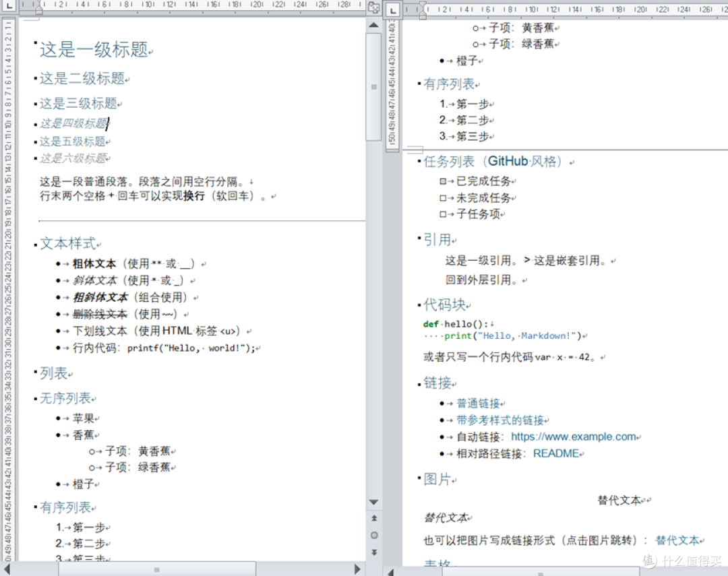This screenshot has height=576, width=728.
Task: Click the 代码块 heading
Action: [444, 305]
